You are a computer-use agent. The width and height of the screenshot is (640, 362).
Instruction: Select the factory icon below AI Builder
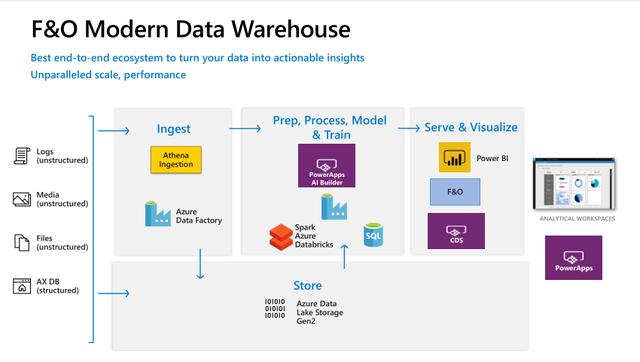pos(334,207)
